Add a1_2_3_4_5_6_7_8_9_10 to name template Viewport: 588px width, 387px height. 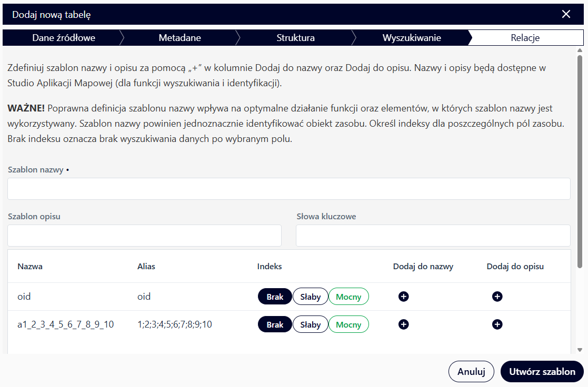[x=403, y=324]
